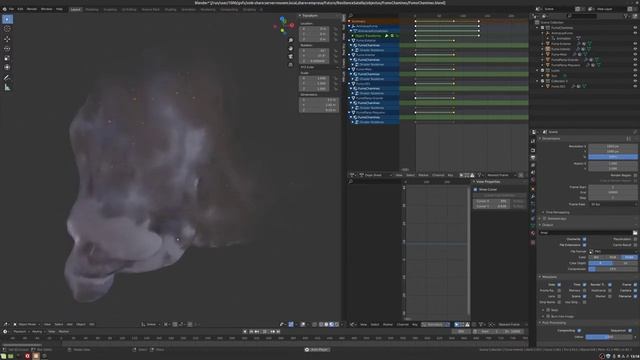The width and height of the screenshot is (640, 360).
Task: Toggle Show Cursor in View Properties
Action: [x=475, y=189]
